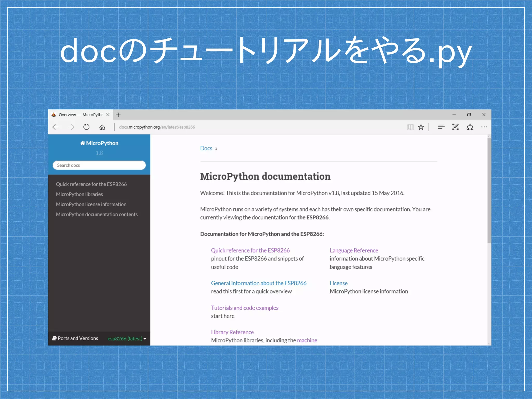Viewport: 532px width, 399px height.
Task: Open General information about the ESP8266
Action: (x=259, y=283)
